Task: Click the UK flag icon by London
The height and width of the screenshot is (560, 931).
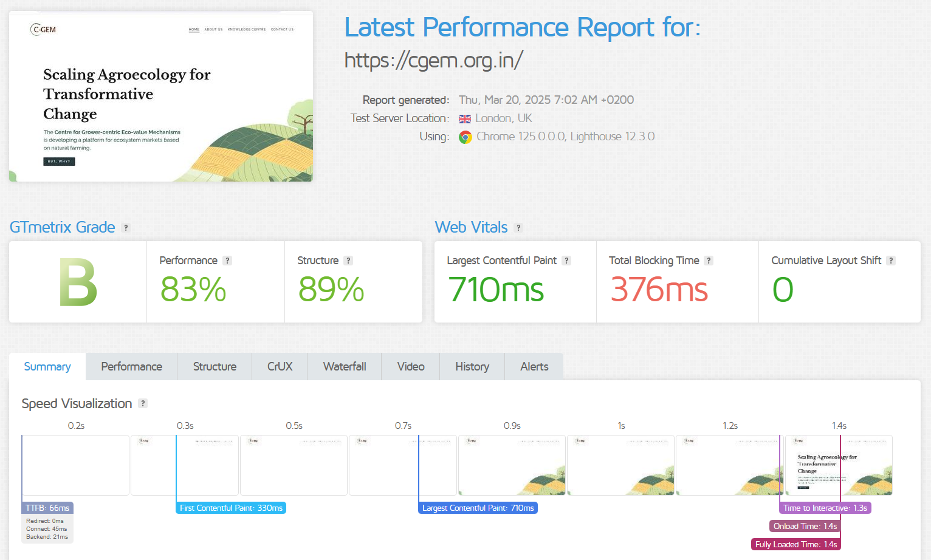Action: click(465, 119)
